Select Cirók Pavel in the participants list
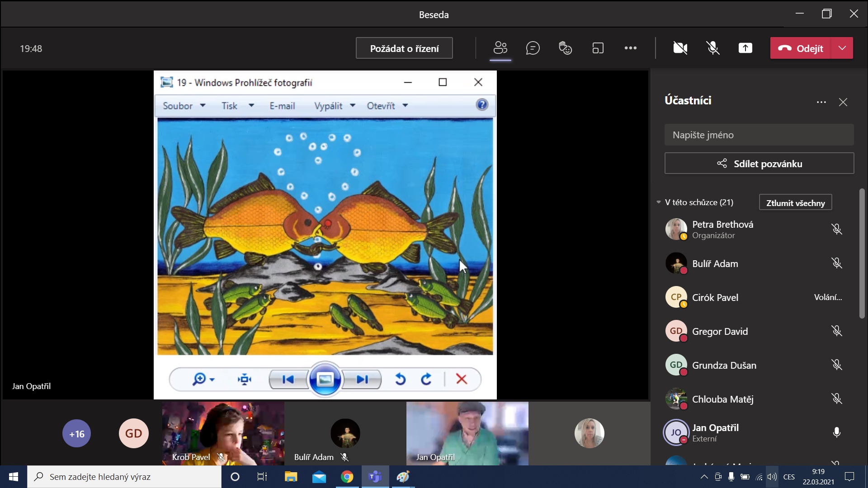Screen dimensions: 868x488 click(x=715, y=297)
